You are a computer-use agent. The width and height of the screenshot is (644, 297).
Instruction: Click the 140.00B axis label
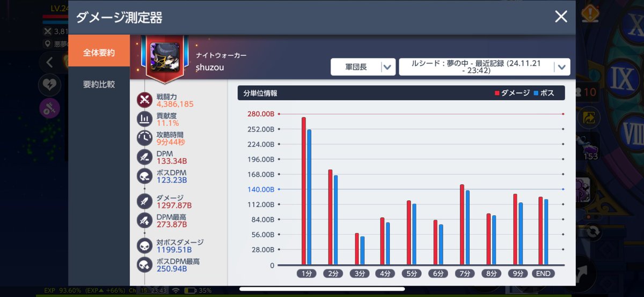pos(261,189)
